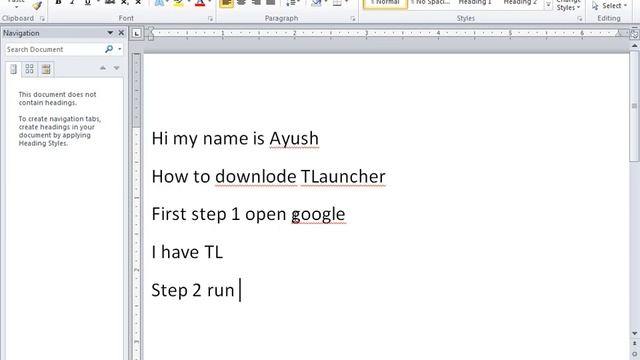Click the Borders icon
Image resolution: width=640 pixels, height=360 pixels.
tap(337, 3)
